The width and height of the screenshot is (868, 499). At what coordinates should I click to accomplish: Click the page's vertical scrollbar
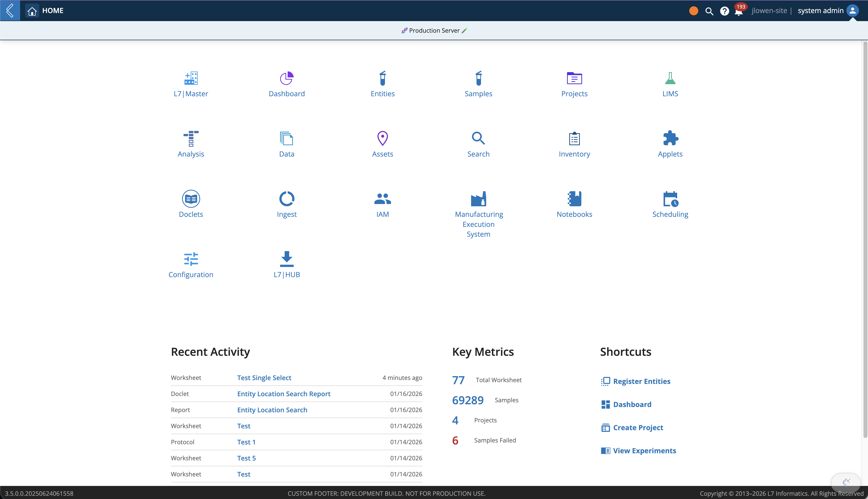point(865,240)
